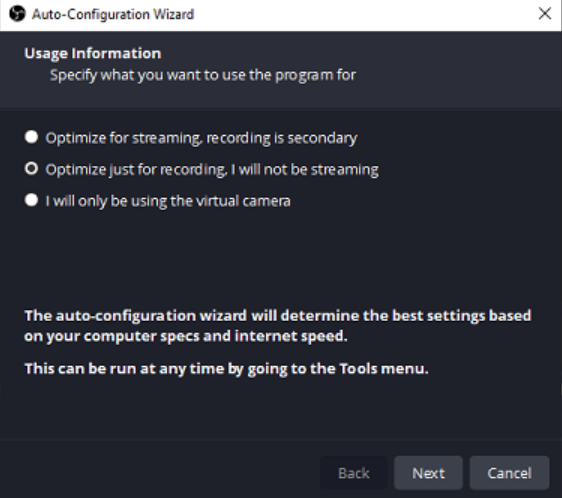562x498 pixels.
Task: Click the 'Auto-Configuration Wizard' title text
Action: [113, 15]
